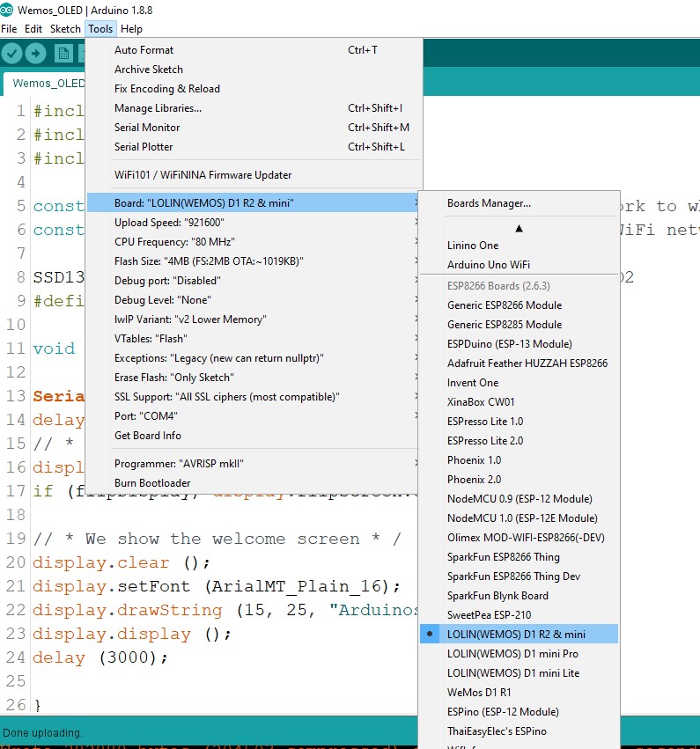This screenshot has height=749, width=700.
Task: Expand the Board submenu
Action: point(254,203)
